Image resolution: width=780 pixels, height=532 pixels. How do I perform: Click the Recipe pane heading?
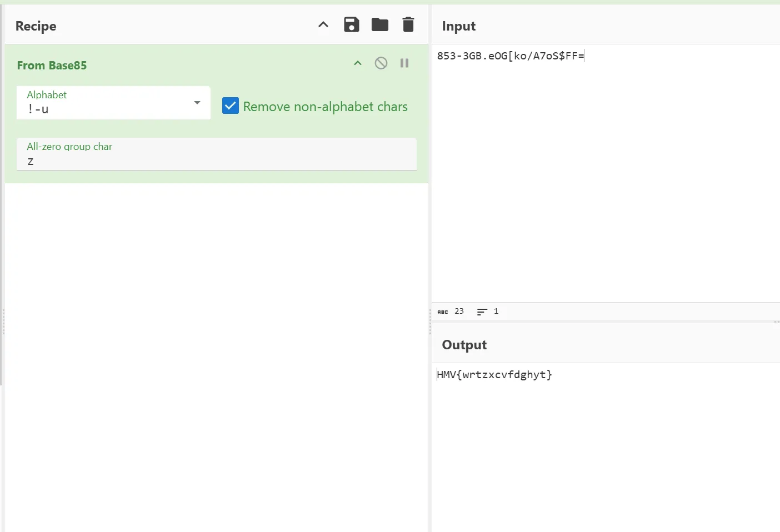36,26
